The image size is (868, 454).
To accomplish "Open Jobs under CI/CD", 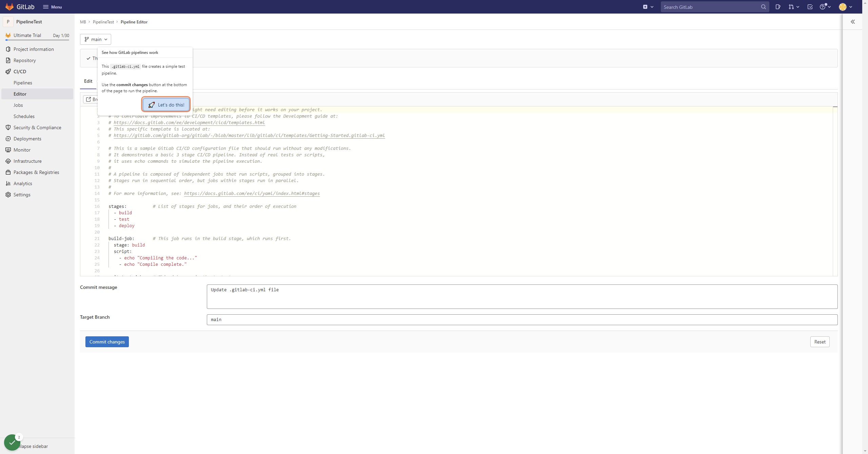I will (x=37, y=105).
